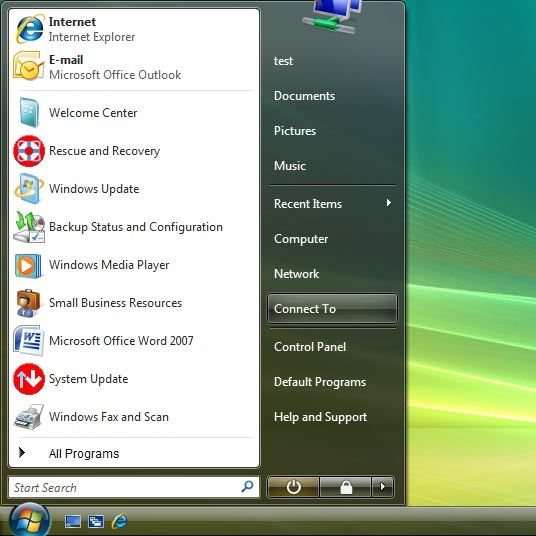Open the test user folder
This screenshot has width=536, height=536.
click(x=283, y=61)
